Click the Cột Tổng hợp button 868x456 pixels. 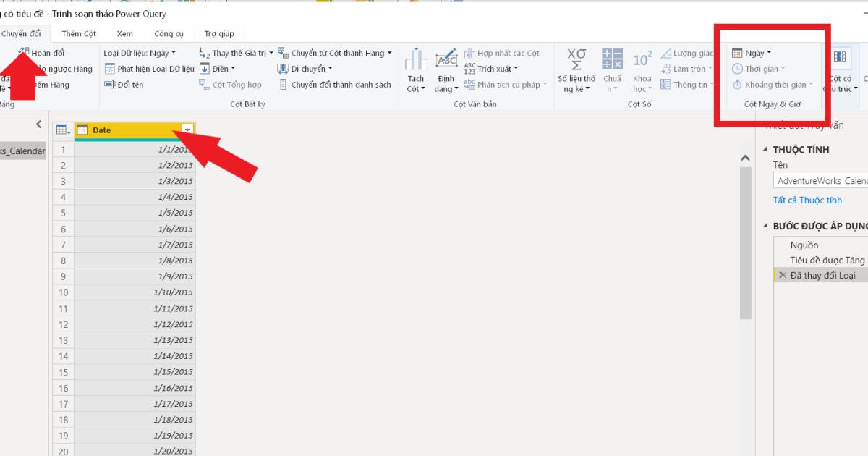pos(231,85)
